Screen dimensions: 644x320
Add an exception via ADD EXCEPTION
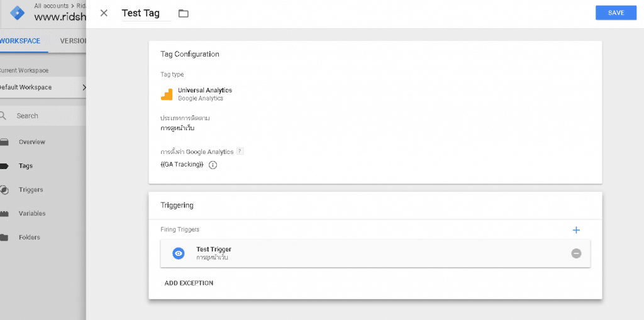[189, 283]
